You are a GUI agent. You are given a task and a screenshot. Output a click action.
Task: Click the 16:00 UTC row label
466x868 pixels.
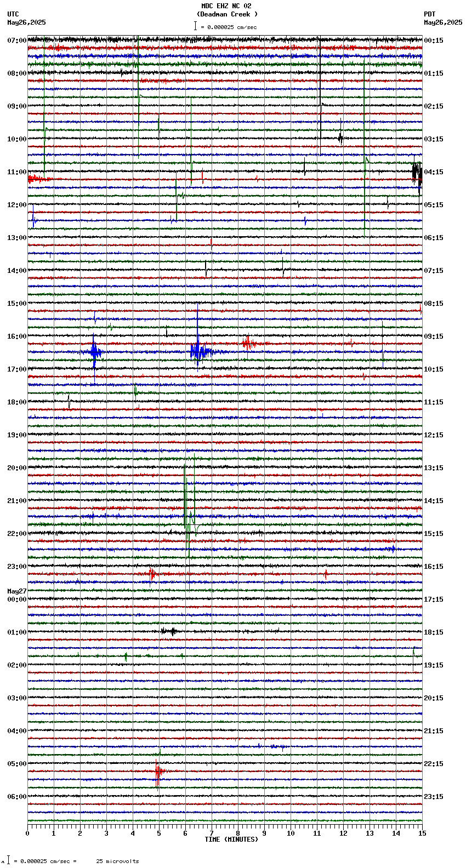[x=17, y=336]
